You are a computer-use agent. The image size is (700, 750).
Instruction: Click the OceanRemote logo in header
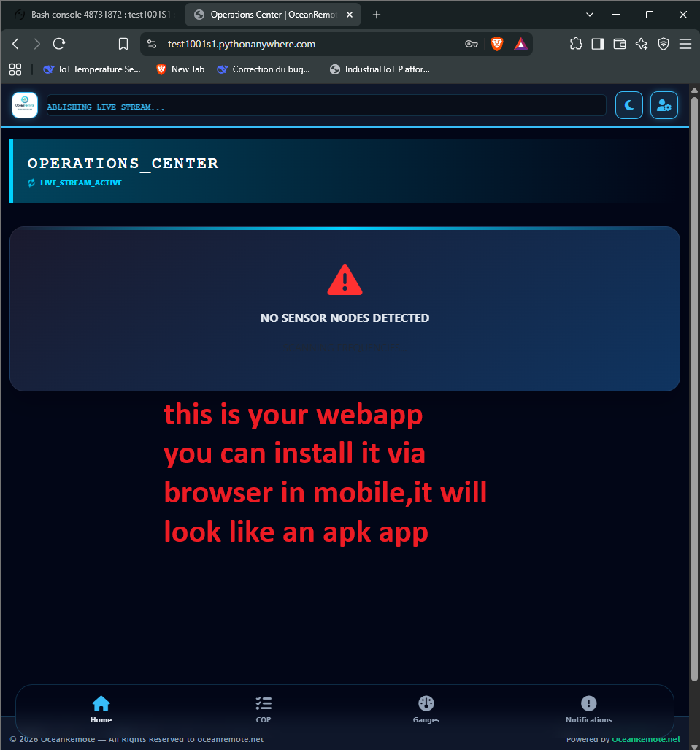[25, 105]
